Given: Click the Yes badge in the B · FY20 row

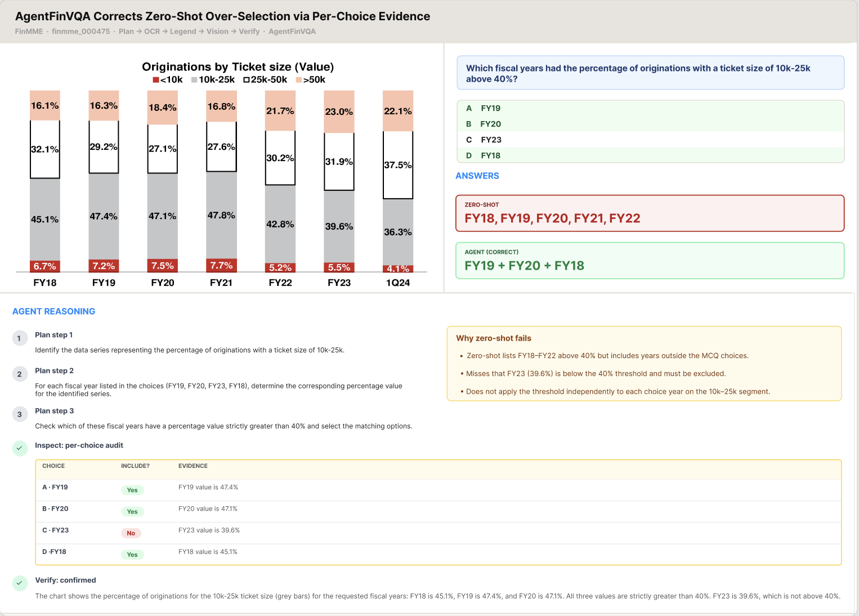Looking at the screenshot, I should 132,512.
